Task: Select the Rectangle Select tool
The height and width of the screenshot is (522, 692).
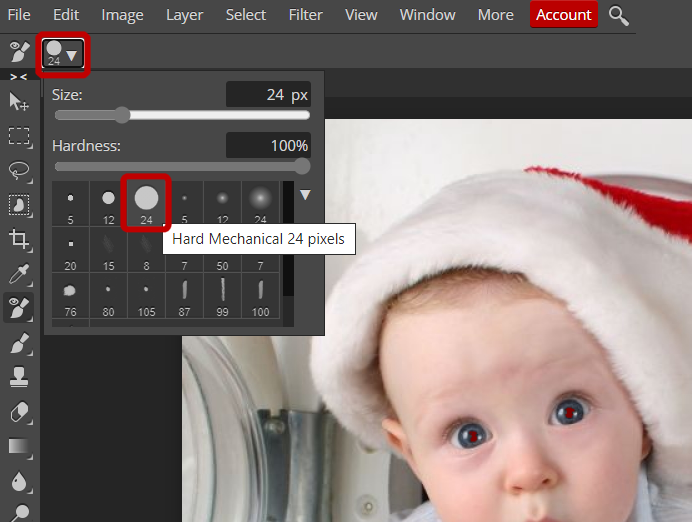Action: 19,136
